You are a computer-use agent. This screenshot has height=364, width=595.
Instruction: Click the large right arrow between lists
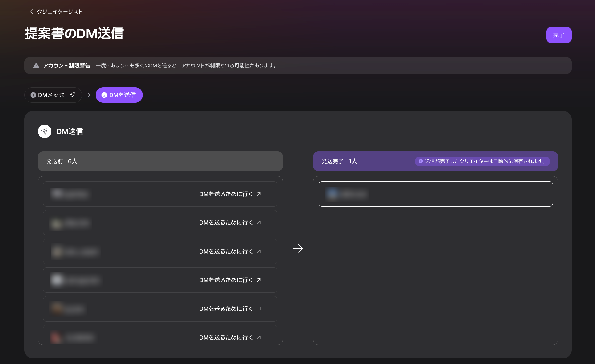click(x=298, y=248)
